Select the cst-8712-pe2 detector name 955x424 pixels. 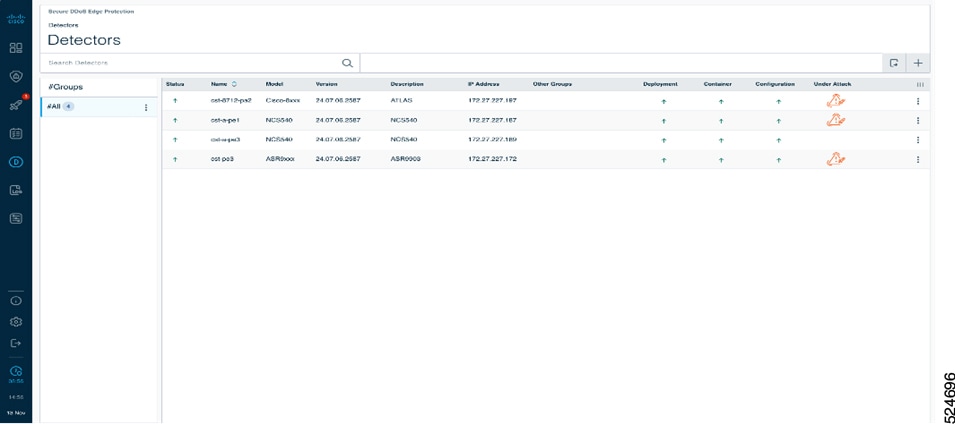tap(231, 101)
